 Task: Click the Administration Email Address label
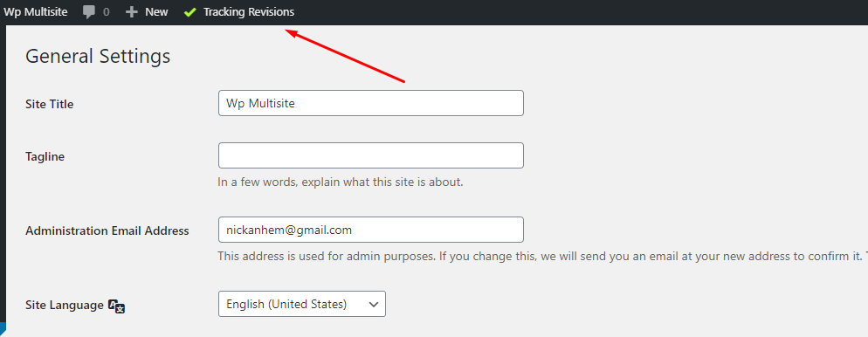click(107, 230)
